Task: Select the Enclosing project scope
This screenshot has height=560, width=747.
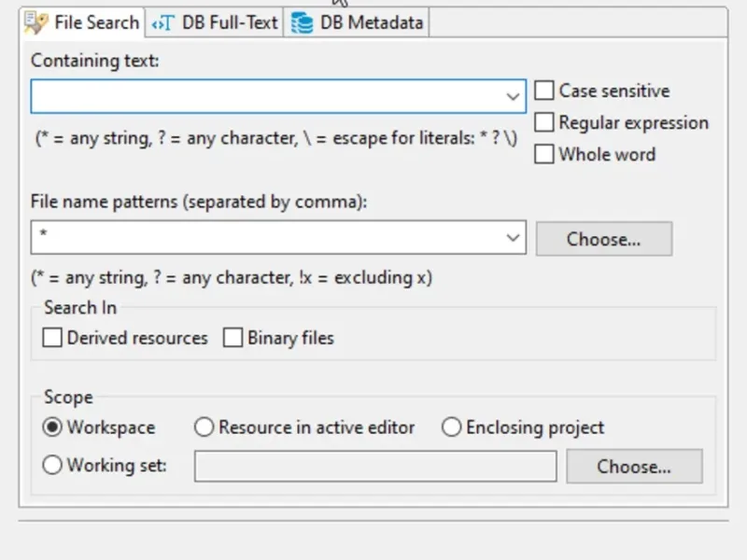Action: pos(452,427)
